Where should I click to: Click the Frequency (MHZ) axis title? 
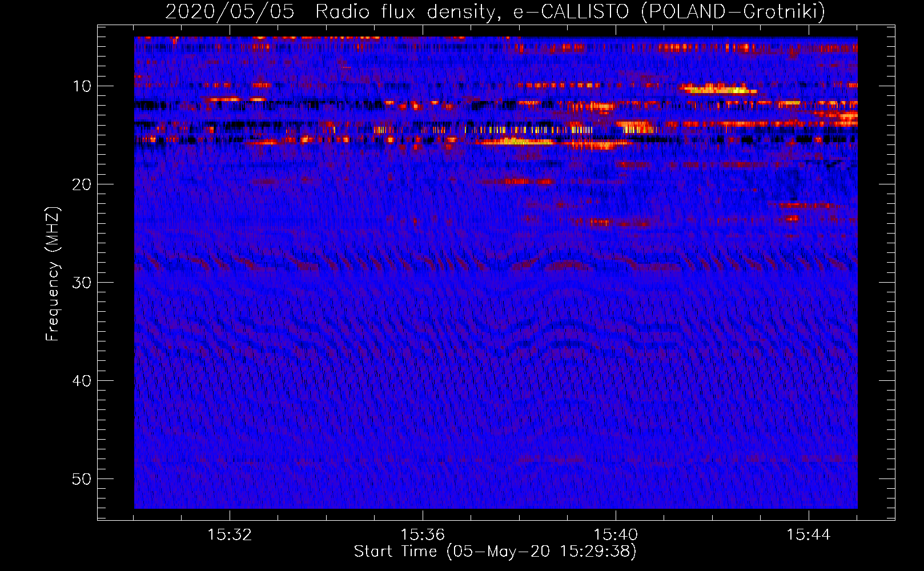pyautogui.click(x=53, y=274)
